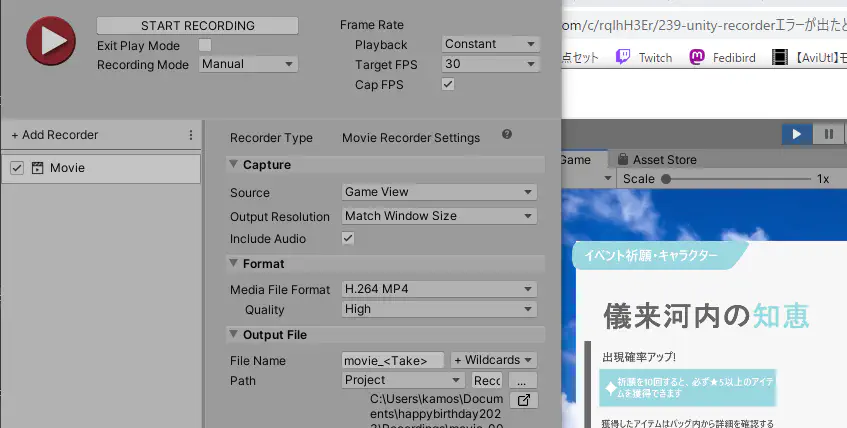
Task: Click the large red record play icon
Action: pos(51,41)
